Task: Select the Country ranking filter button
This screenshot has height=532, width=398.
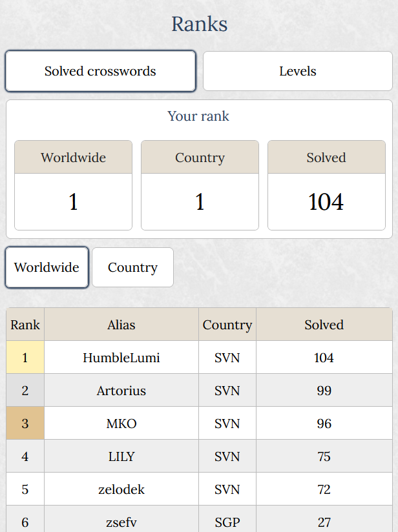Action: click(132, 267)
